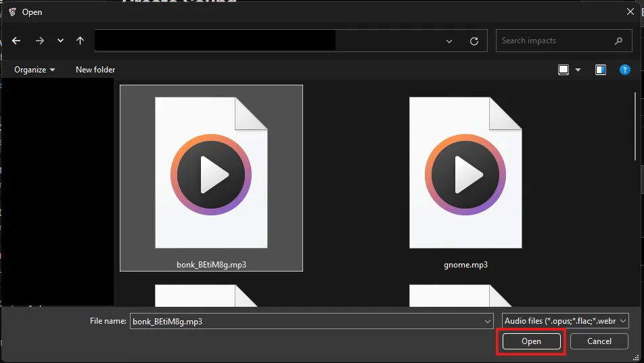Go up one folder level
644x363 pixels.
click(x=80, y=41)
